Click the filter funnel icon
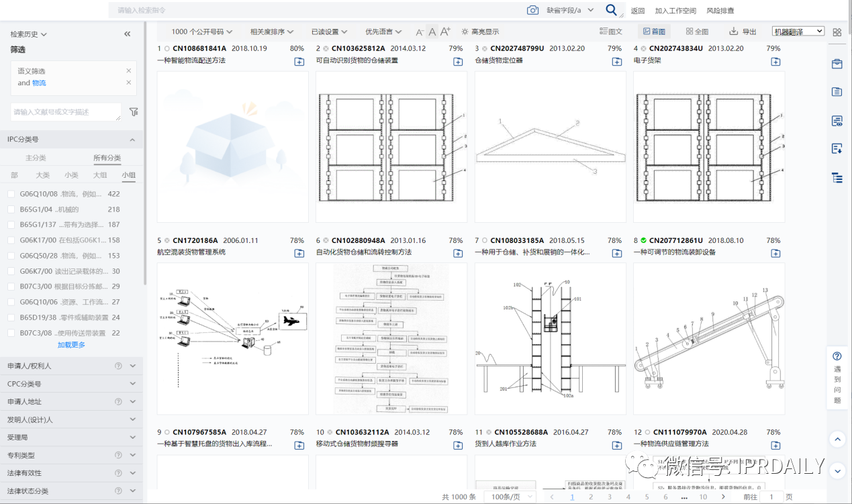This screenshot has height=504, width=852. coord(134,112)
